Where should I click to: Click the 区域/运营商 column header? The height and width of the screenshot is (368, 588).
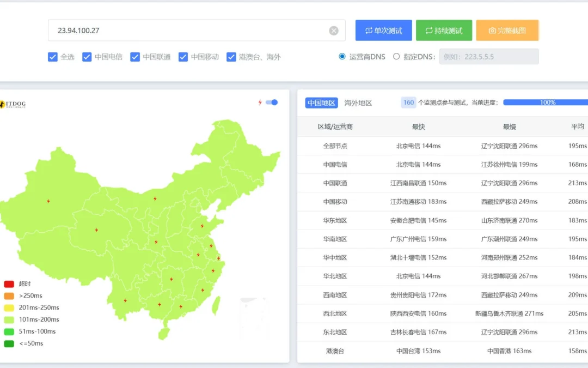click(335, 127)
